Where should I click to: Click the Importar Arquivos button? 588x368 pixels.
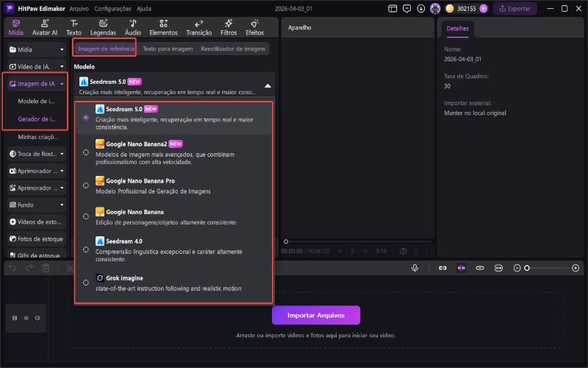click(316, 315)
